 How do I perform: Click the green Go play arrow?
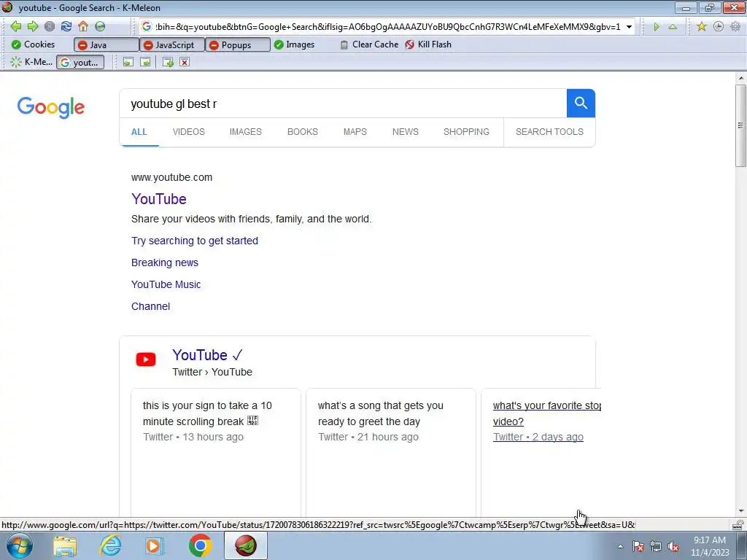tap(656, 27)
